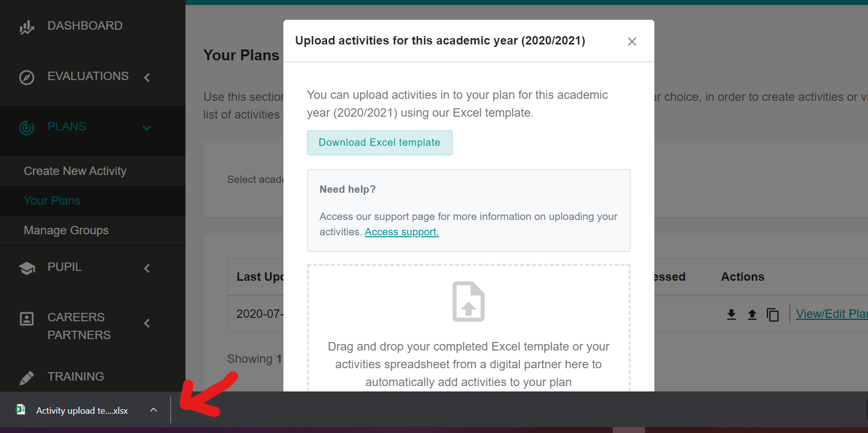
Task: Click the upload arrow icon in Actions
Action: tap(752, 314)
